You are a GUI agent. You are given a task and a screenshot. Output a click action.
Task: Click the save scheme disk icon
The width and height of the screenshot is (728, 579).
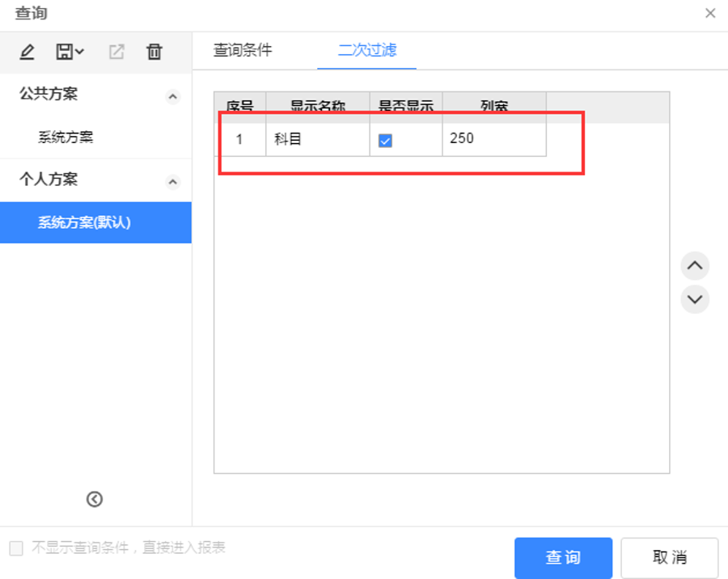pyautogui.click(x=65, y=53)
